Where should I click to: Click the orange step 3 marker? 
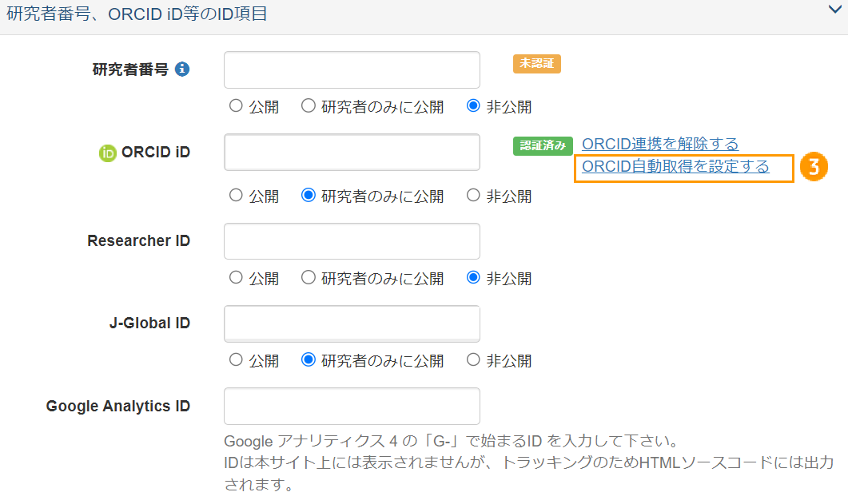(x=814, y=167)
